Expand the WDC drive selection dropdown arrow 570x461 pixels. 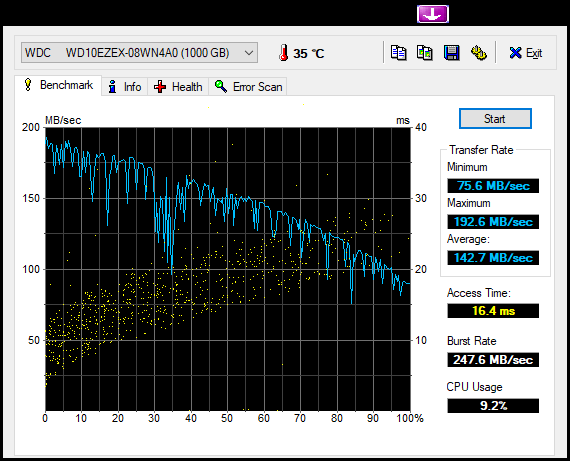pos(249,53)
